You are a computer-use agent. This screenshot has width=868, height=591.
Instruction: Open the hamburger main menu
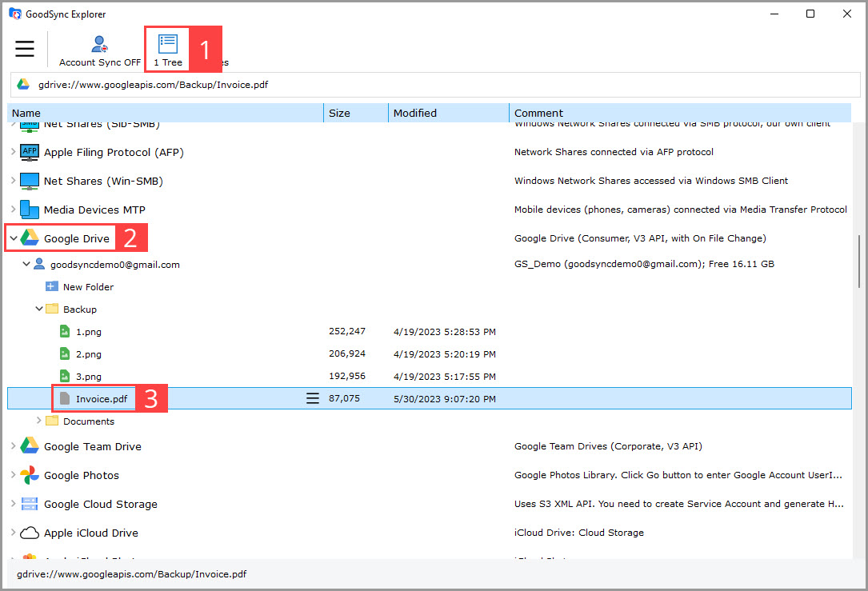pos(24,49)
